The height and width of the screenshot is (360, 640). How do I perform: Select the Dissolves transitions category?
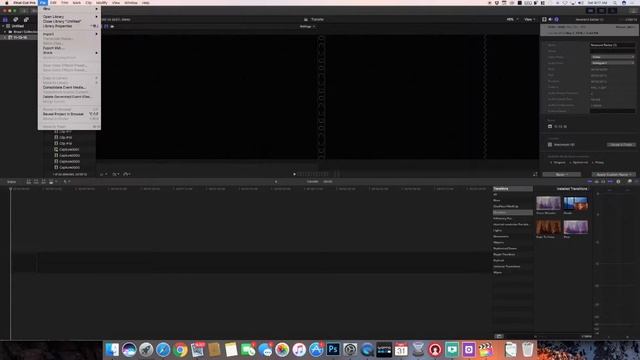click(512, 212)
